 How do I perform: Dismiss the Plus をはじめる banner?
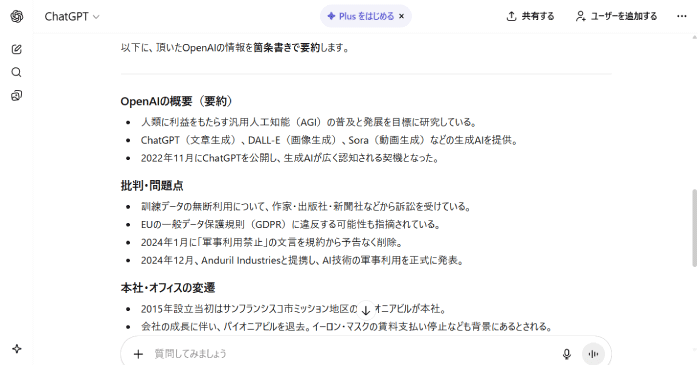(402, 16)
